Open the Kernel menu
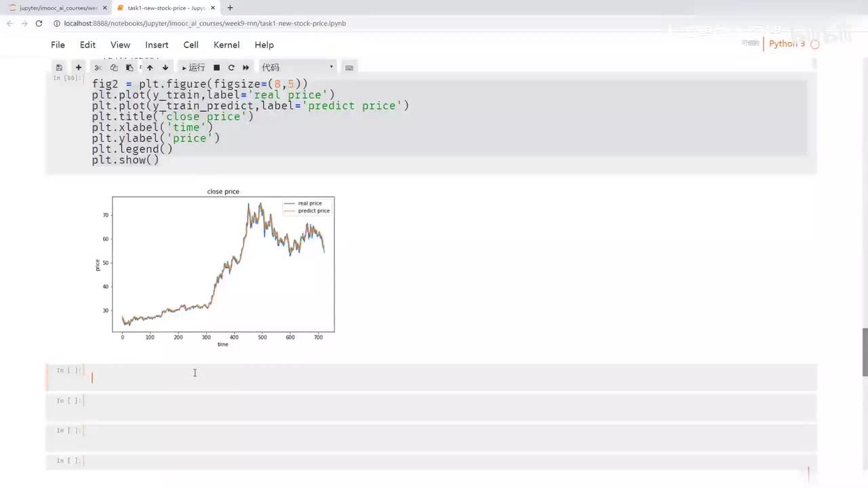868x488 pixels. coord(226,45)
